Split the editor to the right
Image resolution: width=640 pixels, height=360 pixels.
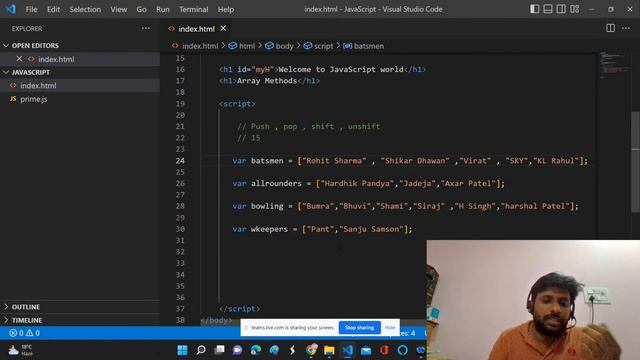pyautogui.click(x=610, y=28)
